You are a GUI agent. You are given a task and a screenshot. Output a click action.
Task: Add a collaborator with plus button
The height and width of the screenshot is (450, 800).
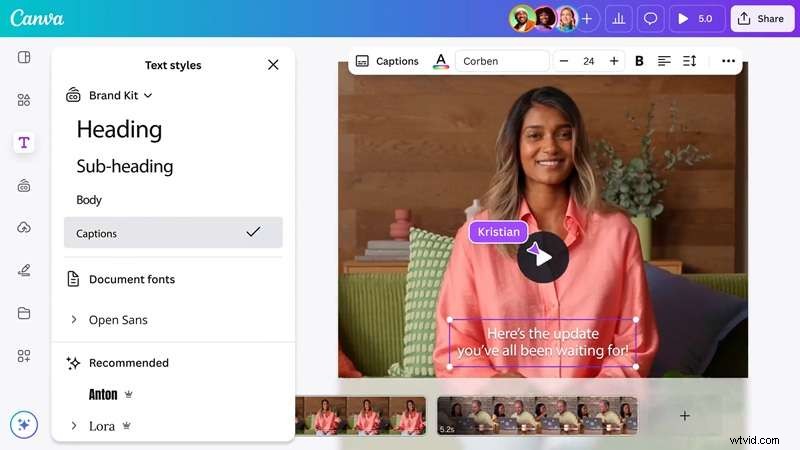[x=587, y=19]
